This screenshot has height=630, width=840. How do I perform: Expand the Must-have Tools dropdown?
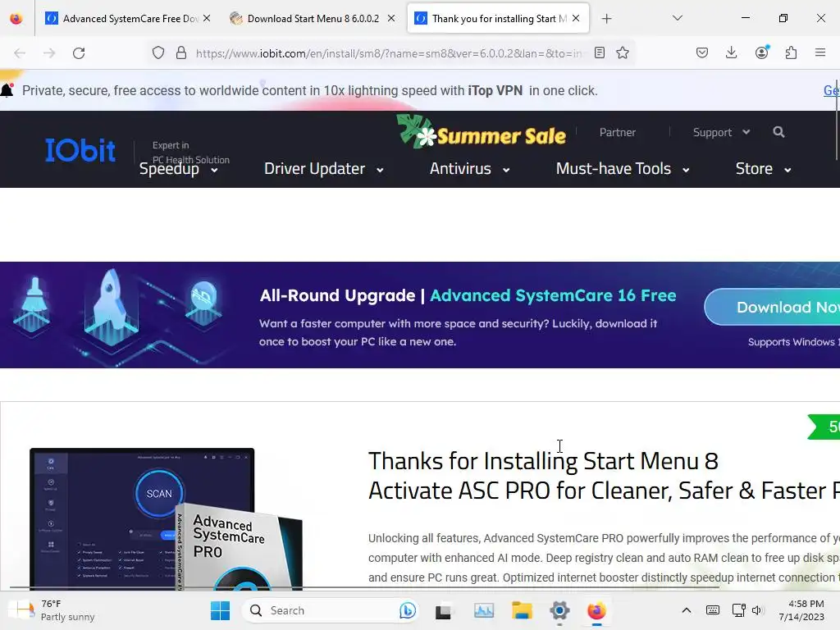(623, 169)
